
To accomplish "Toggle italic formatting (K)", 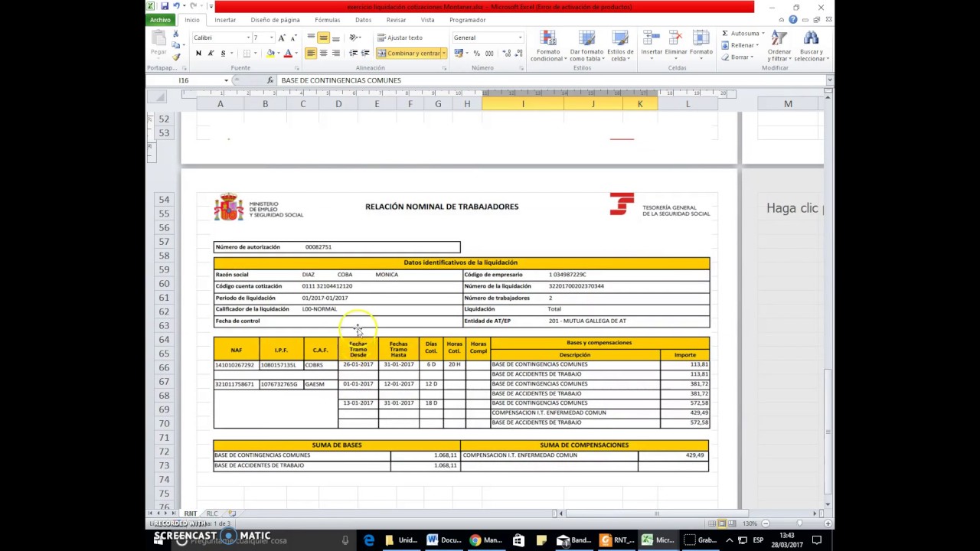I will pyautogui.click(x=211, y=54).
